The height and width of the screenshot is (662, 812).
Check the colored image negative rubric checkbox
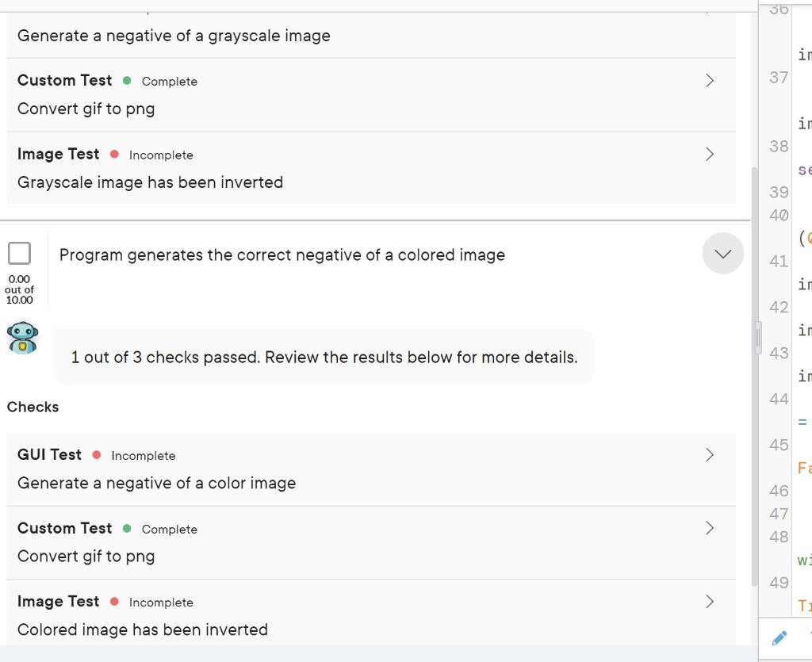click(19, 254)
